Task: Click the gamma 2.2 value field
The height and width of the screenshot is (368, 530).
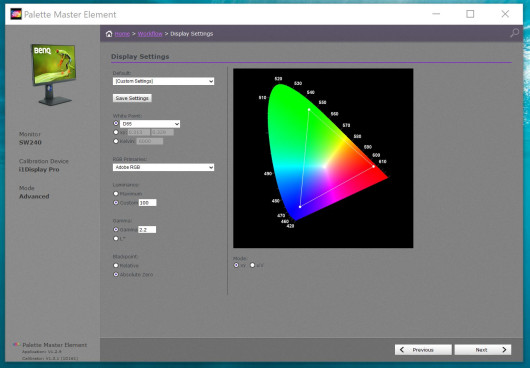Action: click(x=147, y=230)
